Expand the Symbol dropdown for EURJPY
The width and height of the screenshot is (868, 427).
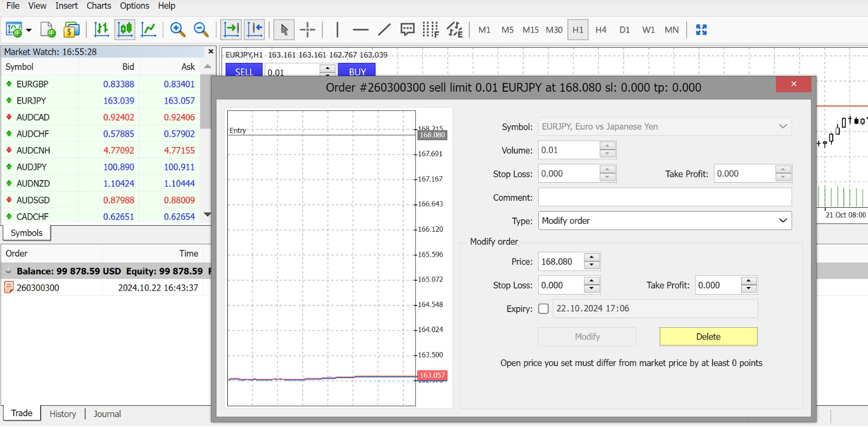click(783, 126)
